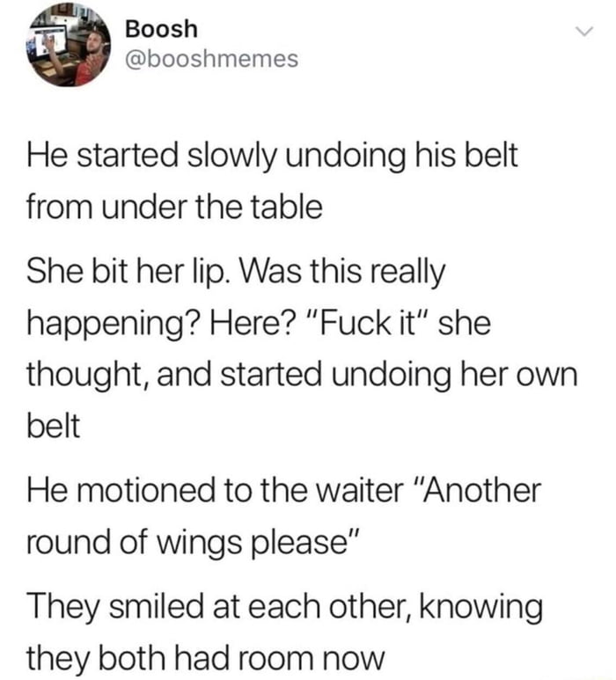Click the line 'He motioned to the waiter'
The width and height of the screenshot is (616, 680).
(284, 491)
